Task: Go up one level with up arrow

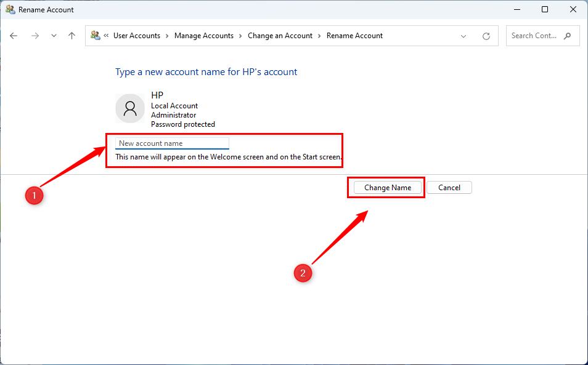Action: click(71, 36)
